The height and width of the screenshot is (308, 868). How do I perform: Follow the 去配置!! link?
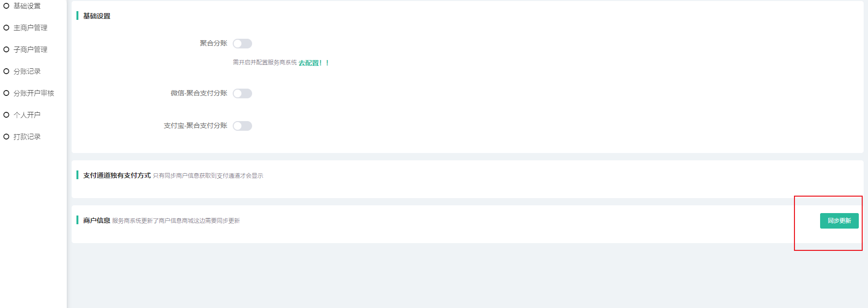coord(314,63)
